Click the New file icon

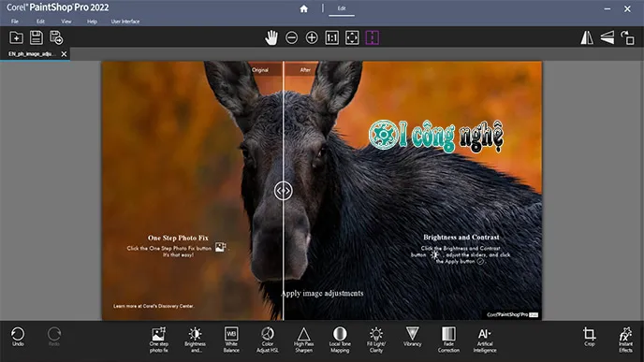click(16, 37)
